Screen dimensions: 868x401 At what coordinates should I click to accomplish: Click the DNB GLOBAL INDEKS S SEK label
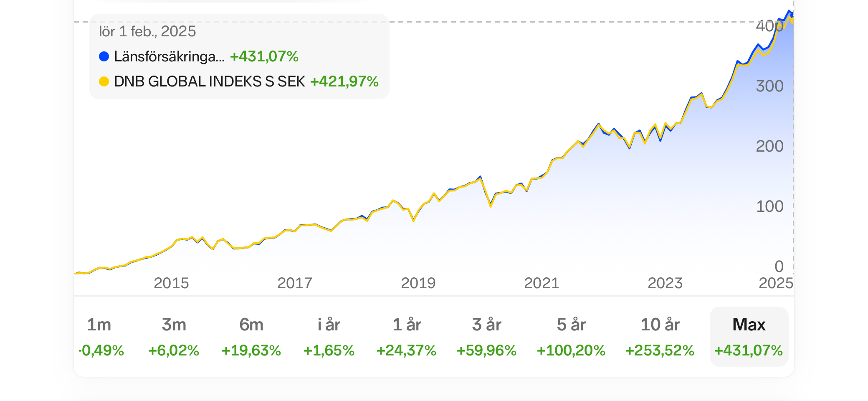pos(210,81)
